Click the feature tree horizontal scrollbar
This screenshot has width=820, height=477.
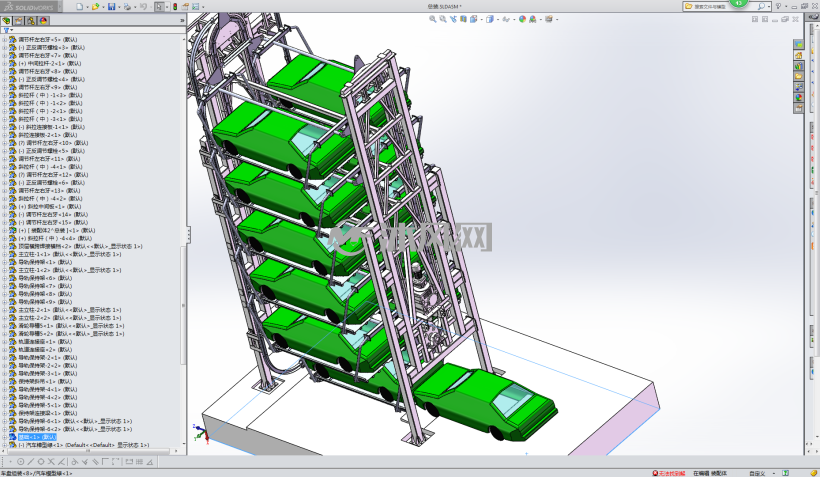click(x=88, y=450)
